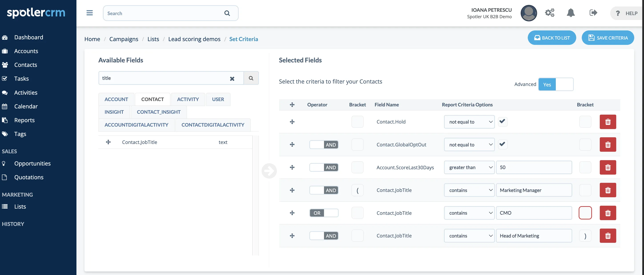644x275 pixels.
Task: Delete the Contact.Hold criteria row
Action: [608, 122]
